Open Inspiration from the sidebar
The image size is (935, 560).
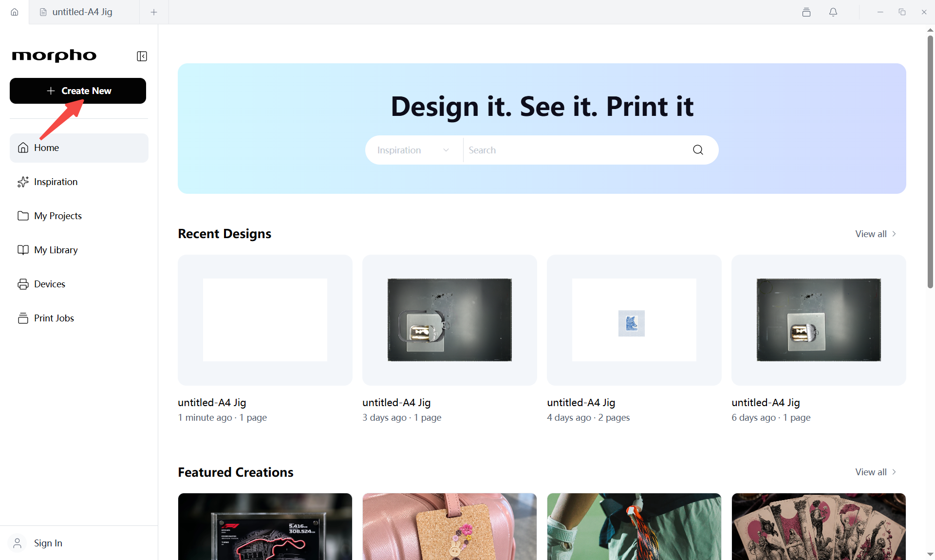pos(79,182)
